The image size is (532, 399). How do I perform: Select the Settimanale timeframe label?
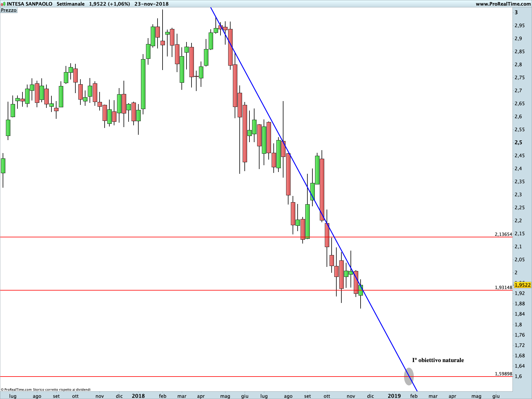coord(71,4)
